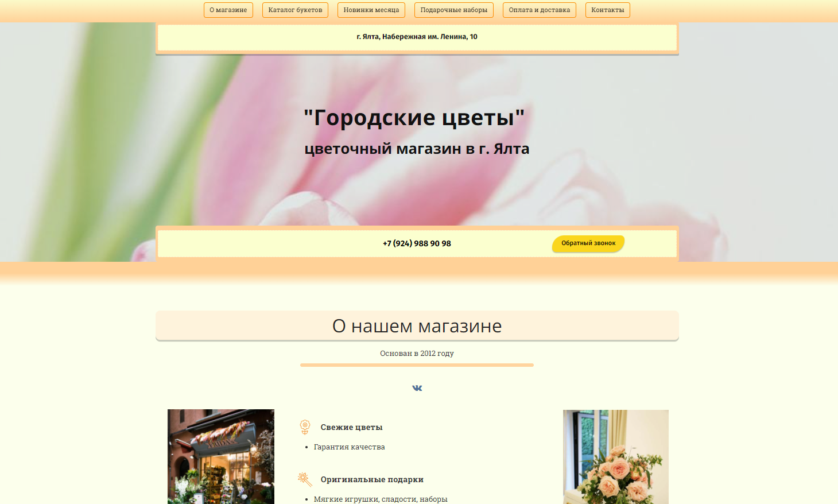Click the Гарантия качества list item

[x=349, y=447]
